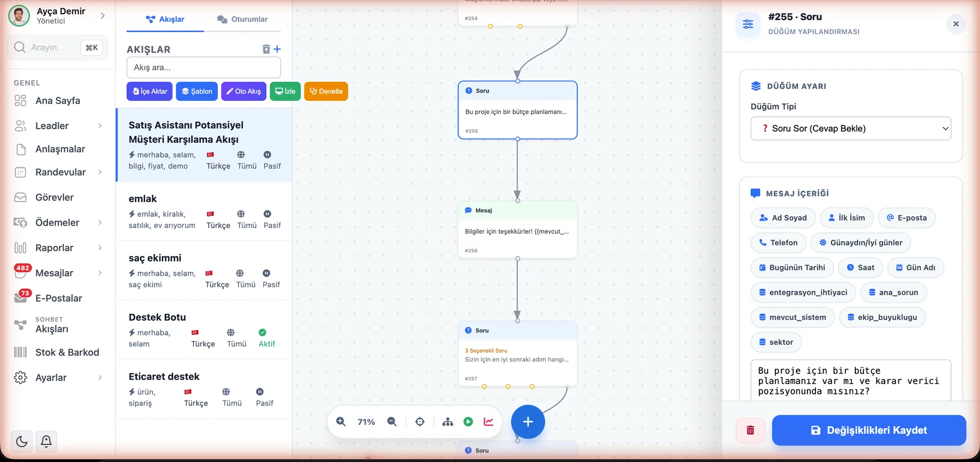The width and height of the screenshot is (980, 462).
Task: Insert entegrasyon_ihtiyaci variable chip
Action: 803,293
